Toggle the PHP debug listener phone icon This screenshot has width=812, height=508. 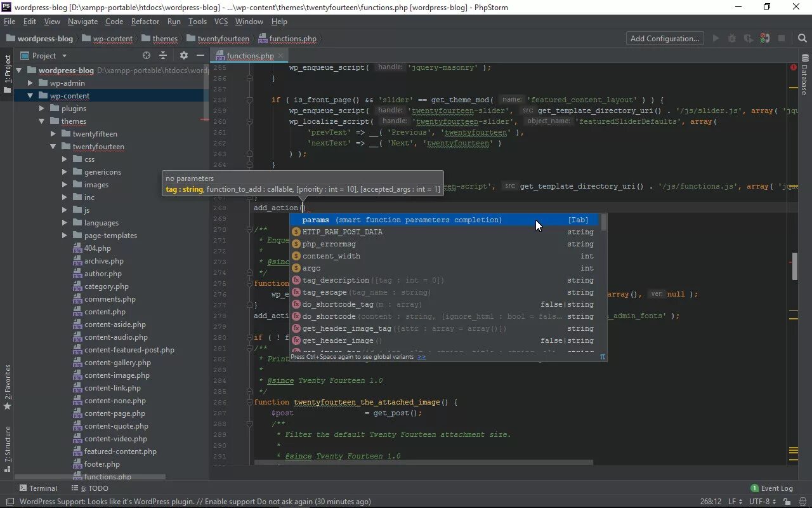(x=765, y=38)
